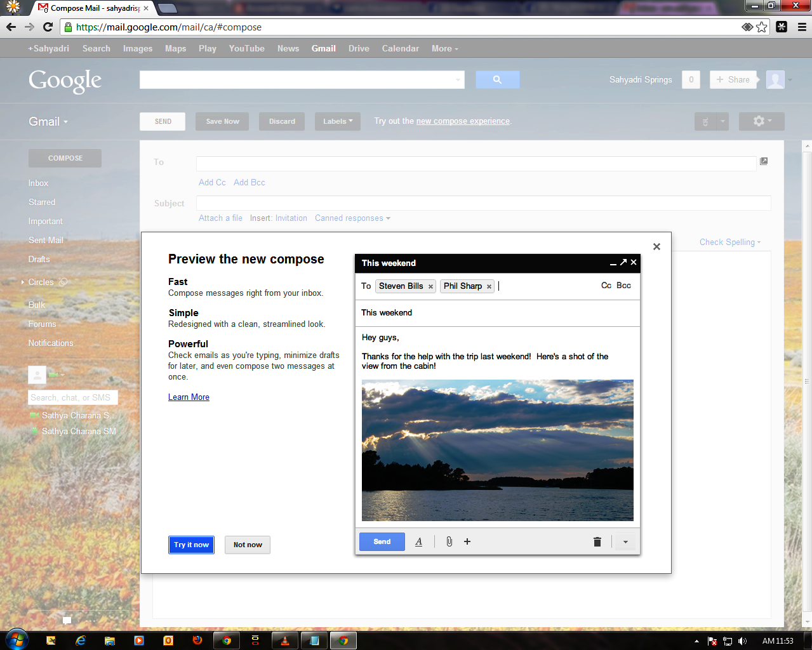Screen dimensions: 812x650
Task: Expand the Circles label
Action: click(22, 282)
